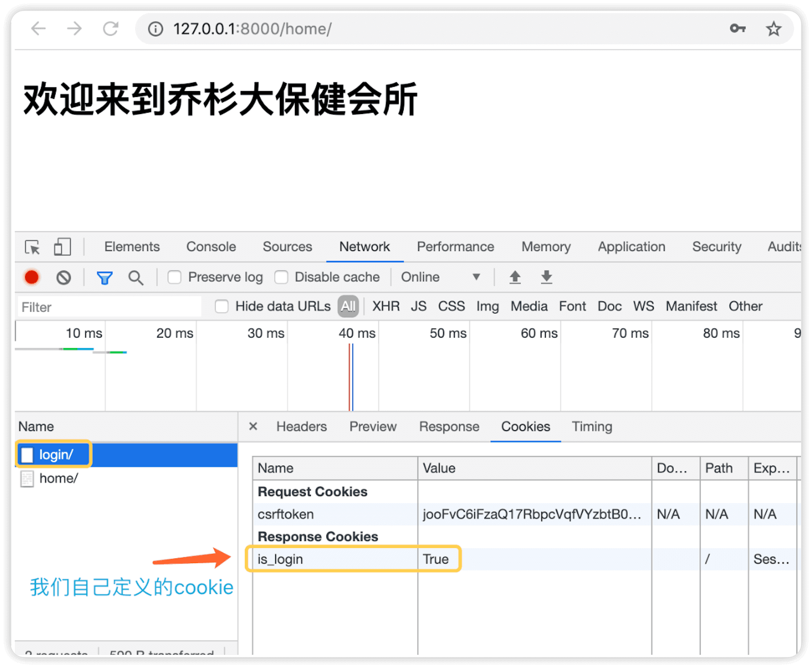812x668 pixels.
Task: Filter requests by Manifest
Action: tap(691, 306)
